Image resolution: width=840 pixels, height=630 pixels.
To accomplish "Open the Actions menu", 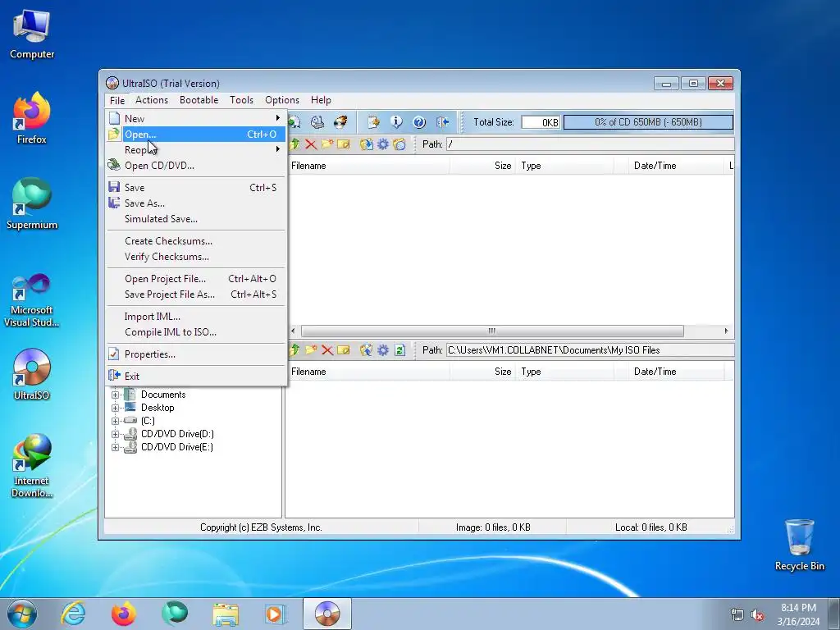I will click(152, 100).
